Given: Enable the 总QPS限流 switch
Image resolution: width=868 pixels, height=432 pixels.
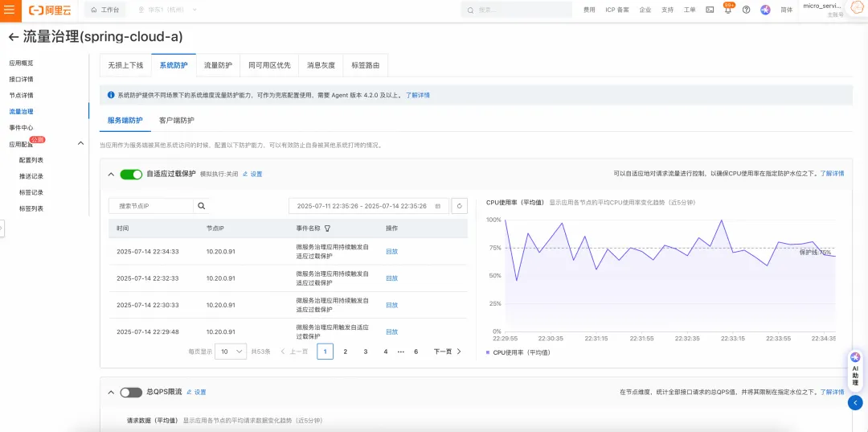Looking at the screenshot, I should [x=131, y=392].
